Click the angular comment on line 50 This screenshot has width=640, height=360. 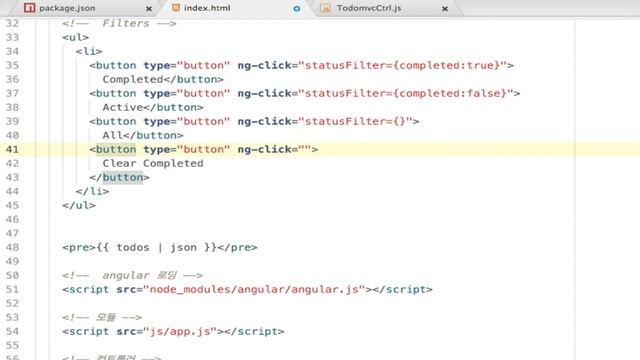click(x=132, y=276)
